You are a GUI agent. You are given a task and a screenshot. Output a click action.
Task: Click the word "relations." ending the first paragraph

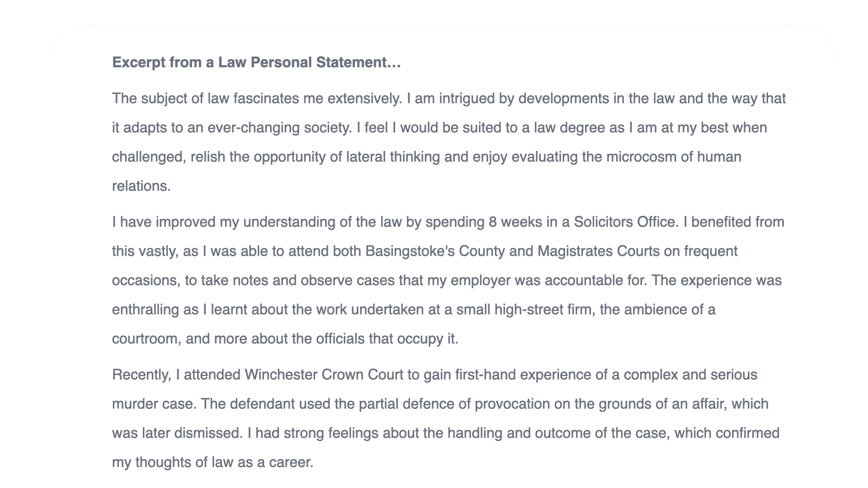(x=141, y=186)
